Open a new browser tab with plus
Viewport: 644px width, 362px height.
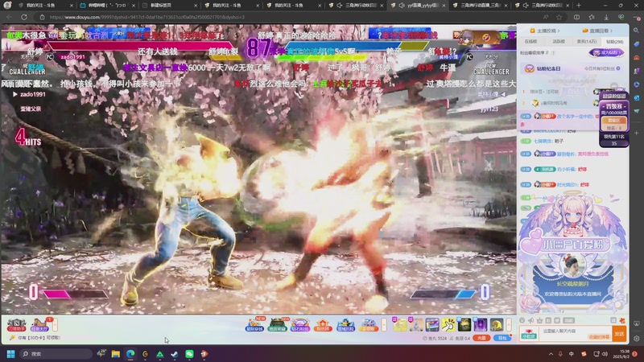(579, 6)
